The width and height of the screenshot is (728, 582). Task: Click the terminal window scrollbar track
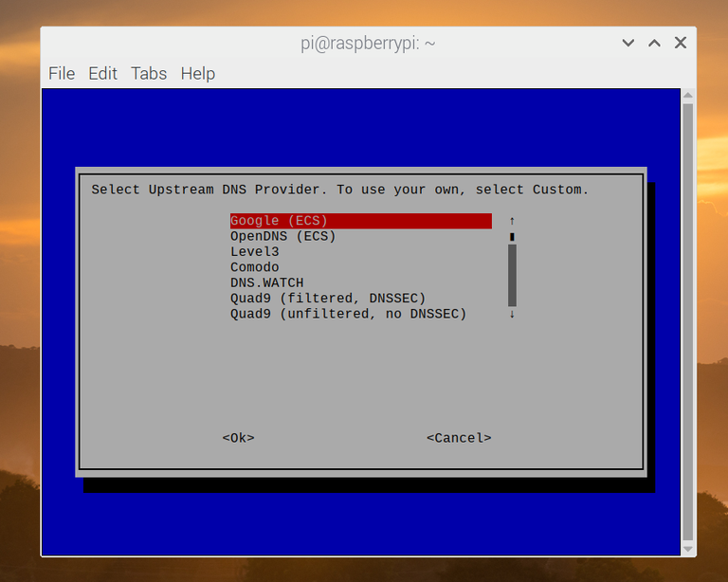(x=688, y=322)
